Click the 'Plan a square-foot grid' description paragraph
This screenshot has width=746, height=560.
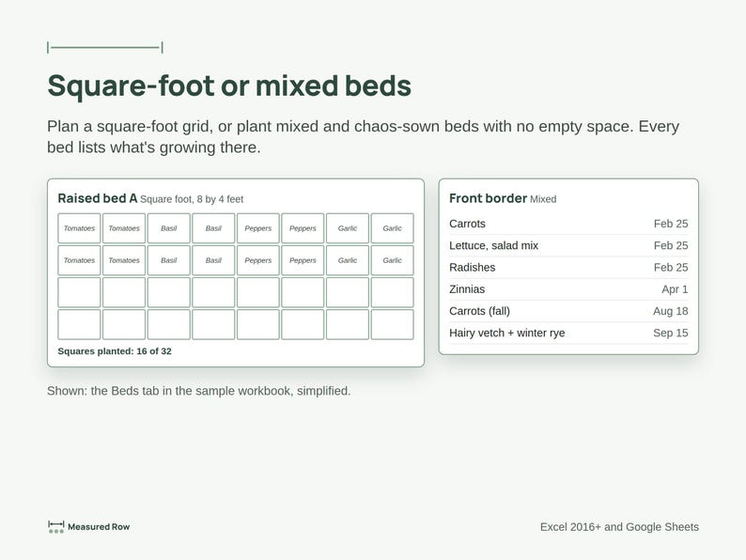tap(363, 136)
